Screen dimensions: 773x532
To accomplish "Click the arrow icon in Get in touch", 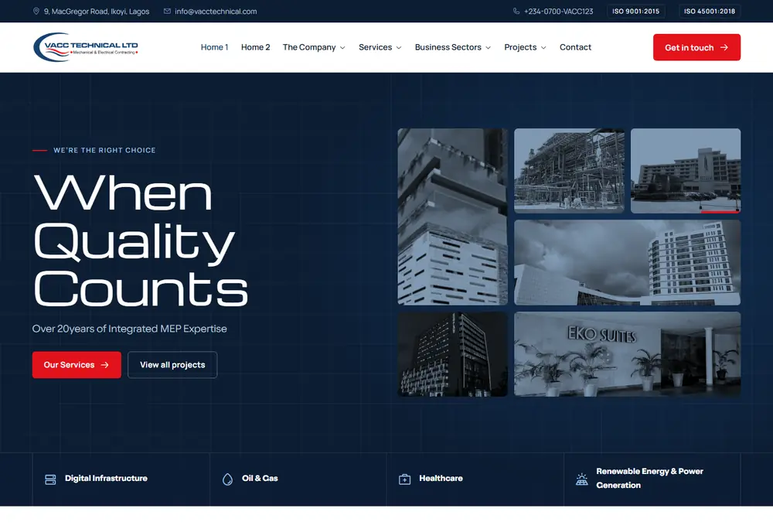I will tap(724, 47).
